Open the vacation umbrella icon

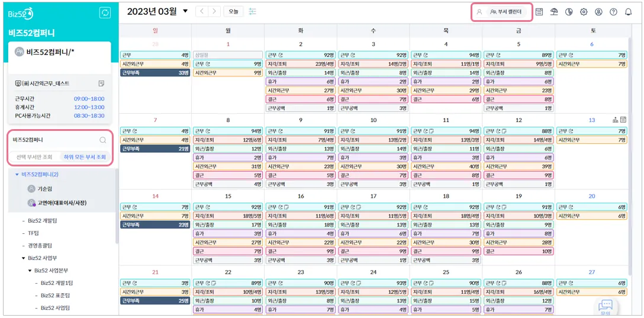(x=554, y=12)
